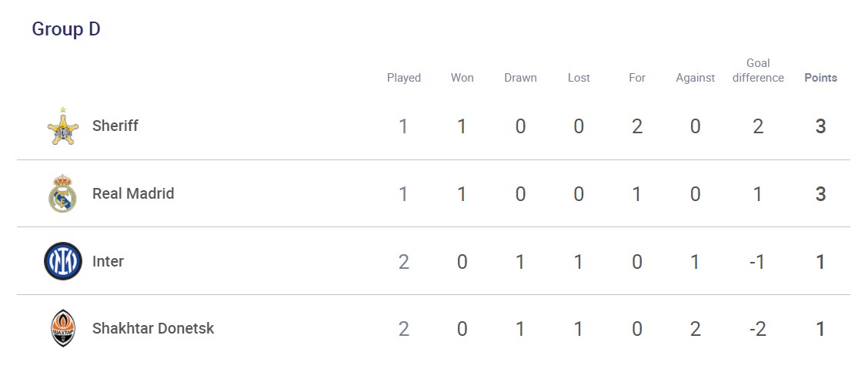Click Shakhtar Donetsk's goal difference of -2

click(757, 329)
